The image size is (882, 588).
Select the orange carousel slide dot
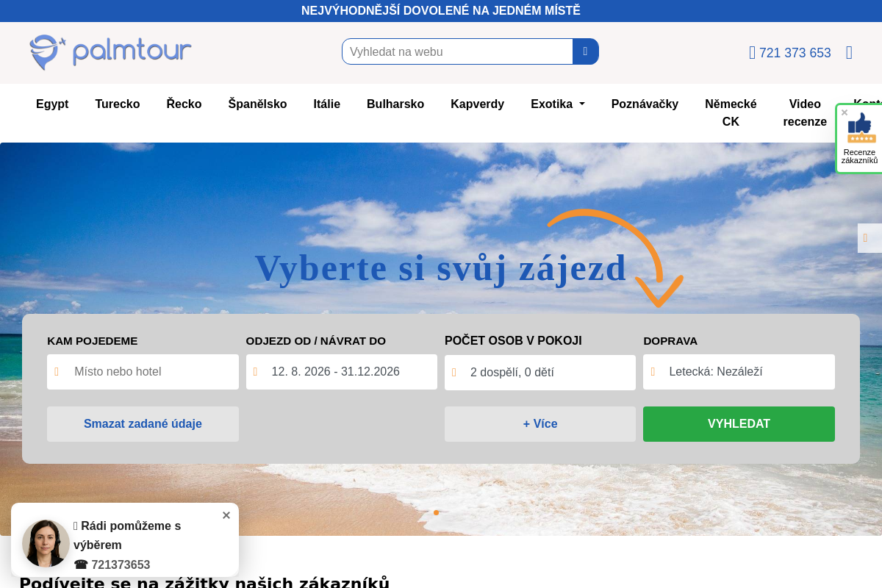coord(436,513)
